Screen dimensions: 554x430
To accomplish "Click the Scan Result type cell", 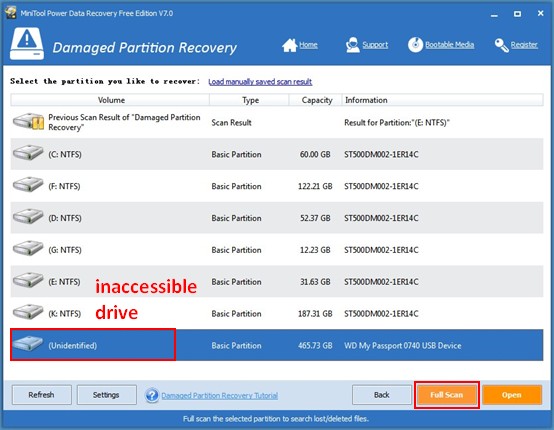I will [x=231, y=123].
